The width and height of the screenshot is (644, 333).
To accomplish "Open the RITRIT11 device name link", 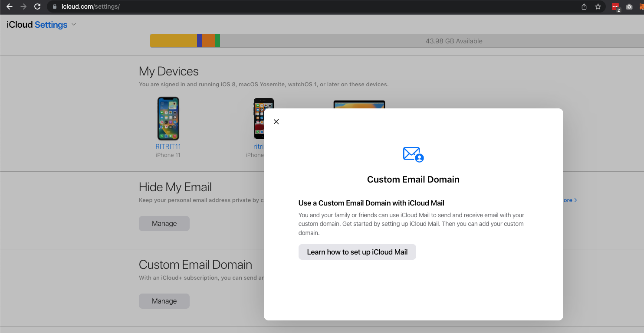I will pos(168,147).
